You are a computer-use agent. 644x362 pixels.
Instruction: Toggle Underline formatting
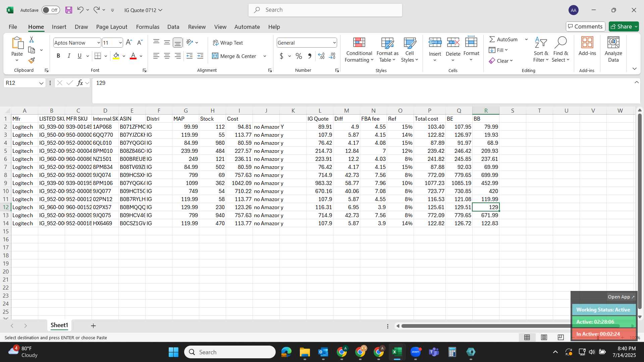click(79, 56)
